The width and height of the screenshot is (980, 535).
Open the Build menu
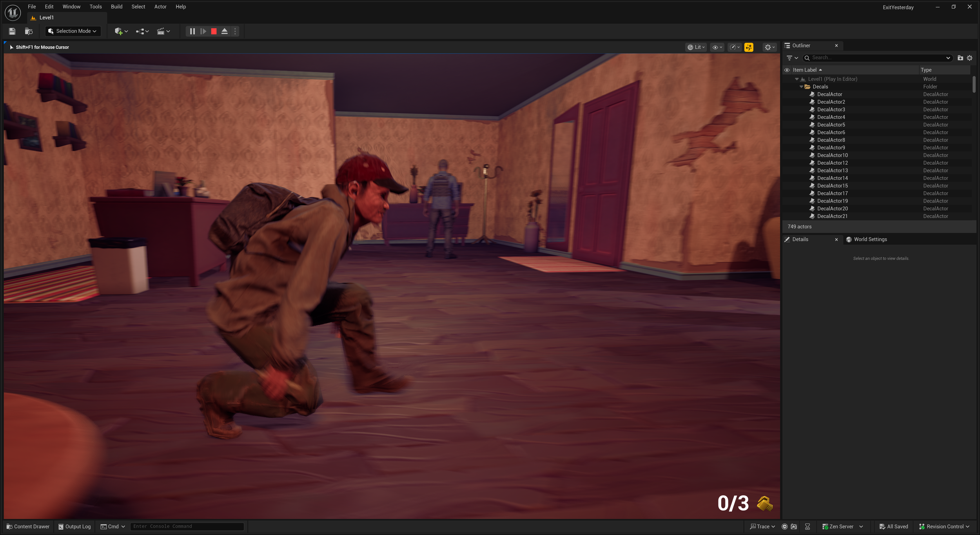tap(116, 7)
